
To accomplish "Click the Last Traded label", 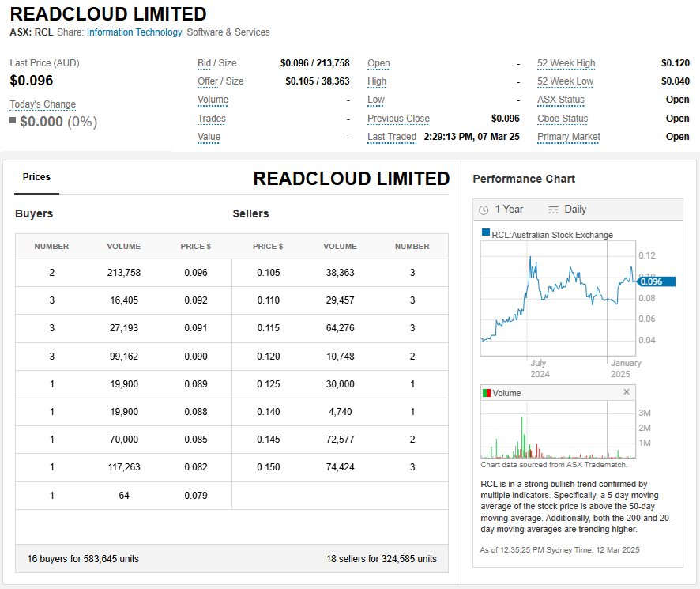I will [x=391, y=137].
